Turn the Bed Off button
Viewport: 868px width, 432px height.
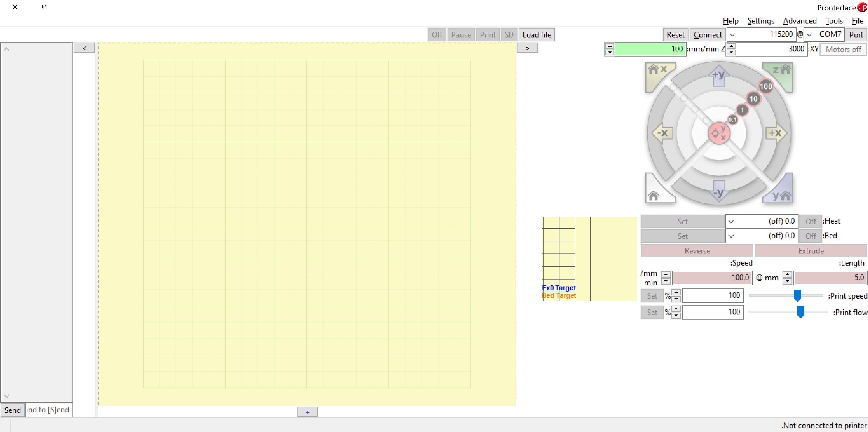810,236
